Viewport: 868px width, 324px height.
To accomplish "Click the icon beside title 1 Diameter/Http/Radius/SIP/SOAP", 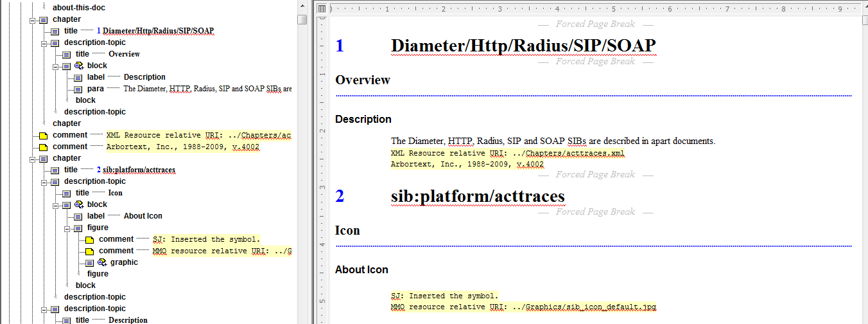I will coord(55,31).
